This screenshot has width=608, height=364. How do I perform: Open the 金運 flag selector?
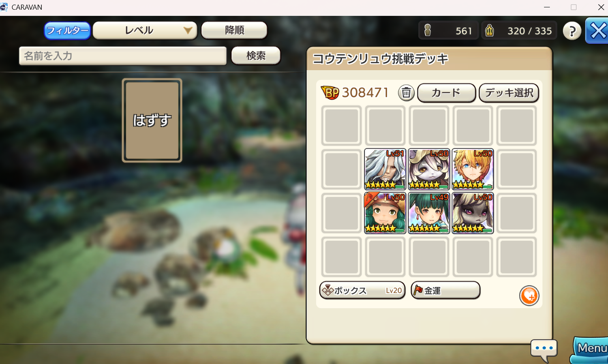[445, 290]
